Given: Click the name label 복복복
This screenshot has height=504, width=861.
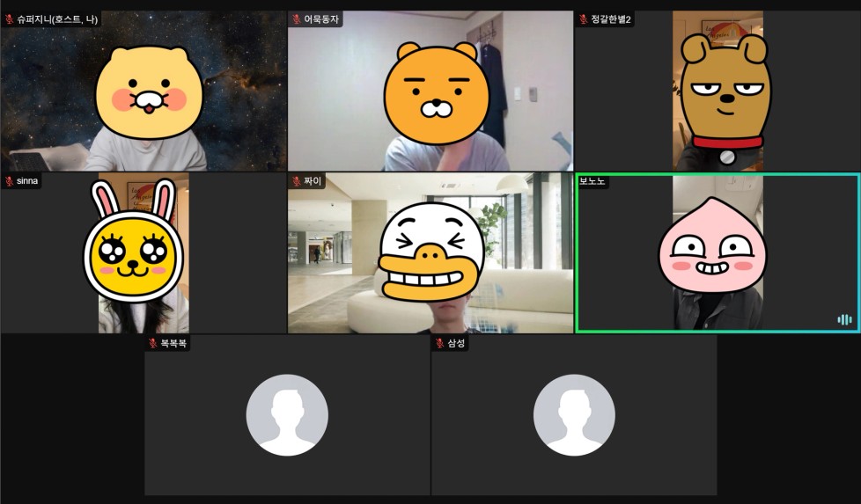Looking at the screenshot, I should [173, 343].
